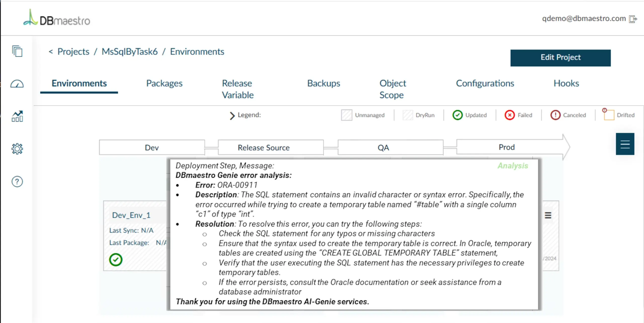The width and height of the screenshot is (644, 323).
Task: Click the Analysis link in the message popup
Action: pos(513,166)
